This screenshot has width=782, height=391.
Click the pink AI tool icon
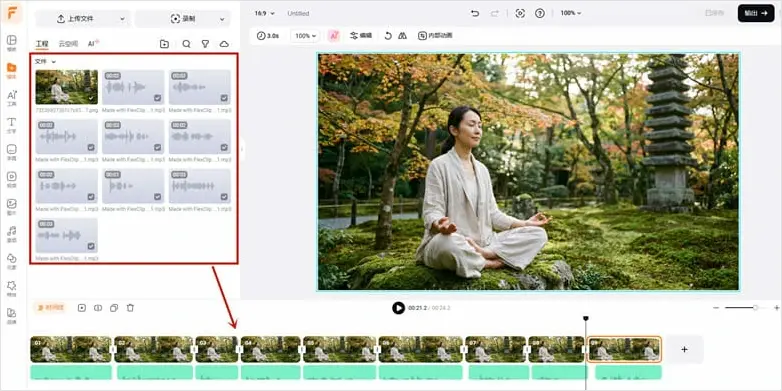coord(334,35)
